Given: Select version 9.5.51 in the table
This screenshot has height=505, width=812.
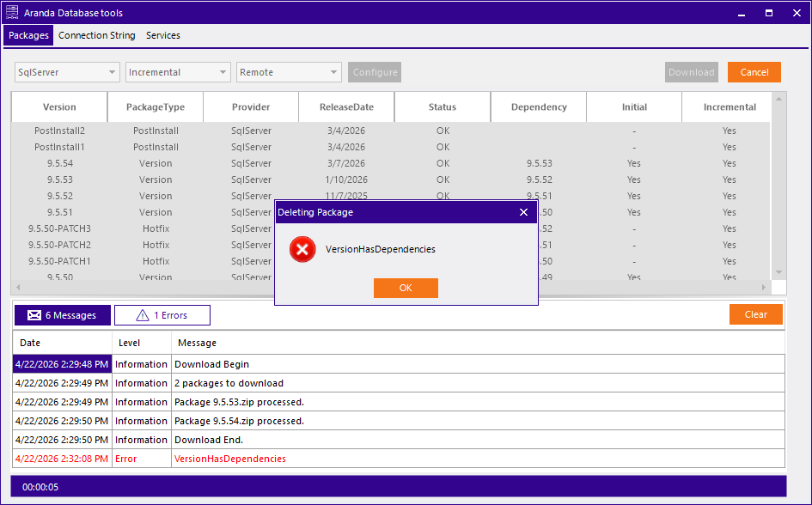Looking at the screenshot, I should (60, 212).
